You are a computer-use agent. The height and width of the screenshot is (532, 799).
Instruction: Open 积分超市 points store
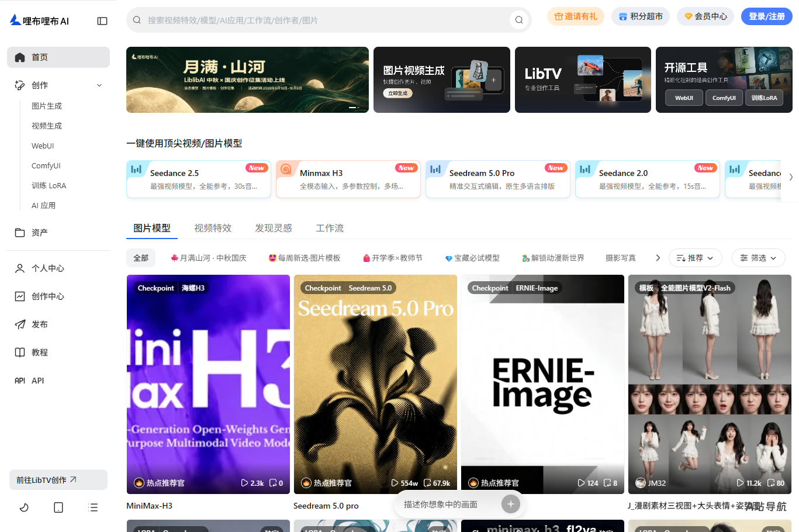pos(641,16)
